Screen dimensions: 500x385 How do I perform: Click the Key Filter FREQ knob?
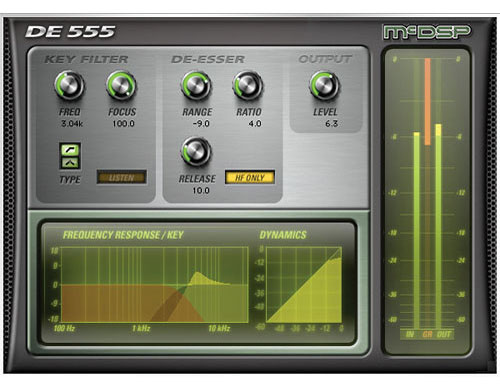pyautogui.click(x=69, y=85)
